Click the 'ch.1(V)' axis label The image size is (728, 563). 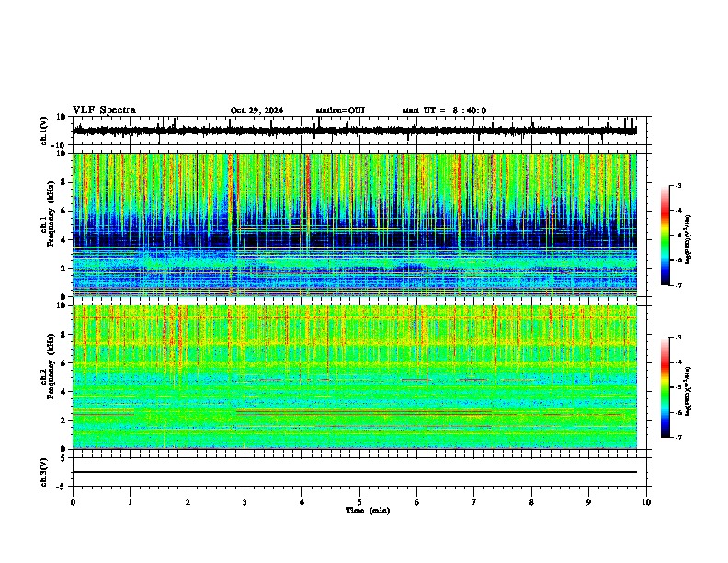click(44, 131)
